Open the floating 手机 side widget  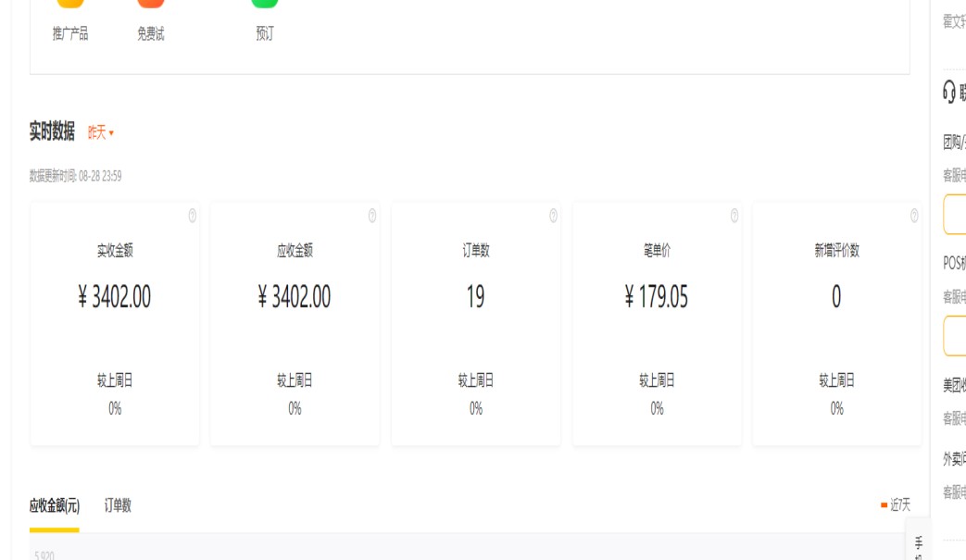click(x=918, y=544)
